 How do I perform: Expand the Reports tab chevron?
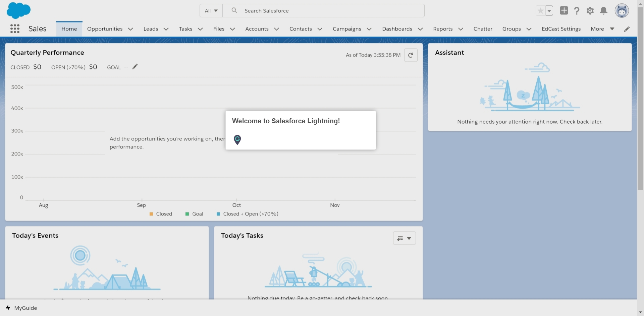(461, 29)
